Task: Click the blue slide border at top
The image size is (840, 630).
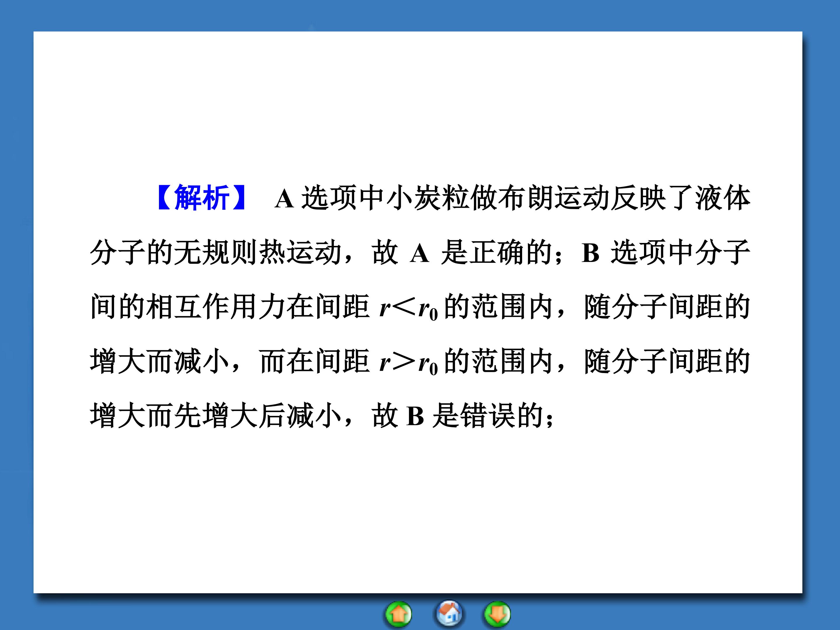Action: pyautogui.click(x=420, y=15)
